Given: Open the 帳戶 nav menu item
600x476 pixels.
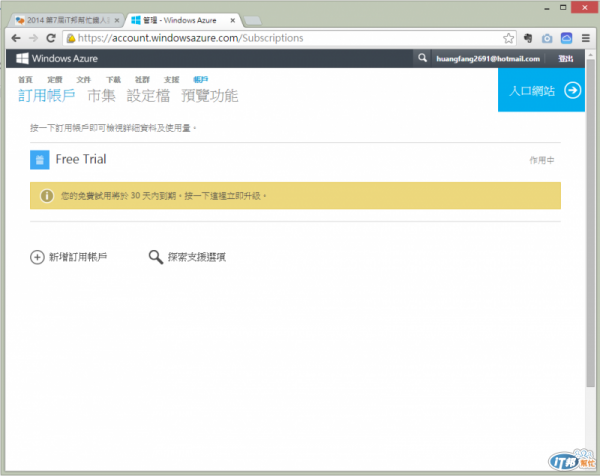Looking at the screenshot, I should point(201,80).
